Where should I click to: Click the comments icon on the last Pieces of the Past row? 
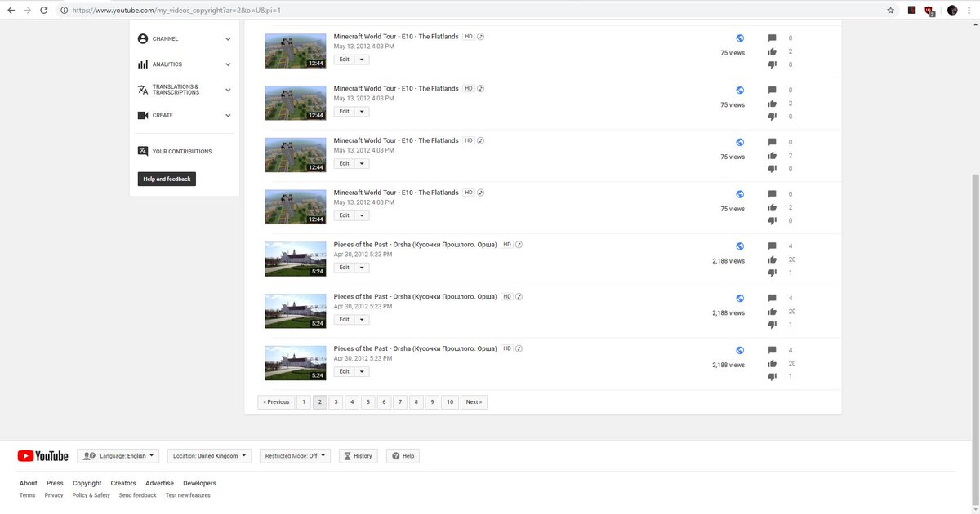773,350
